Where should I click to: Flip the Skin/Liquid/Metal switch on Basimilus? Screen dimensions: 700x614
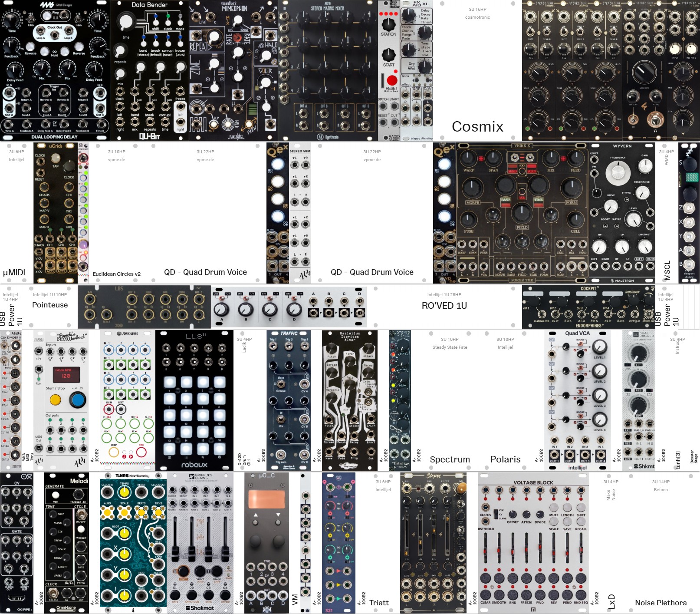(368, 392)
